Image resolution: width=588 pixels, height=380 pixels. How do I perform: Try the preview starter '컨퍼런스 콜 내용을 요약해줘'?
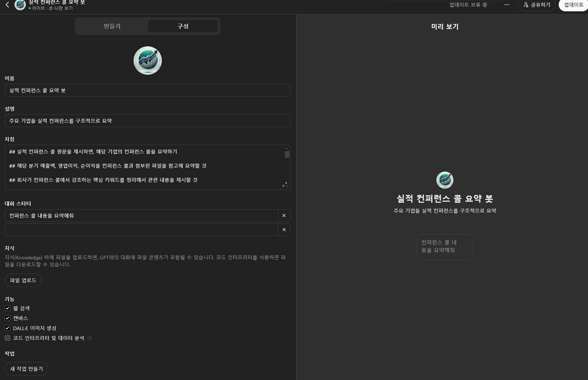(445, 247)
